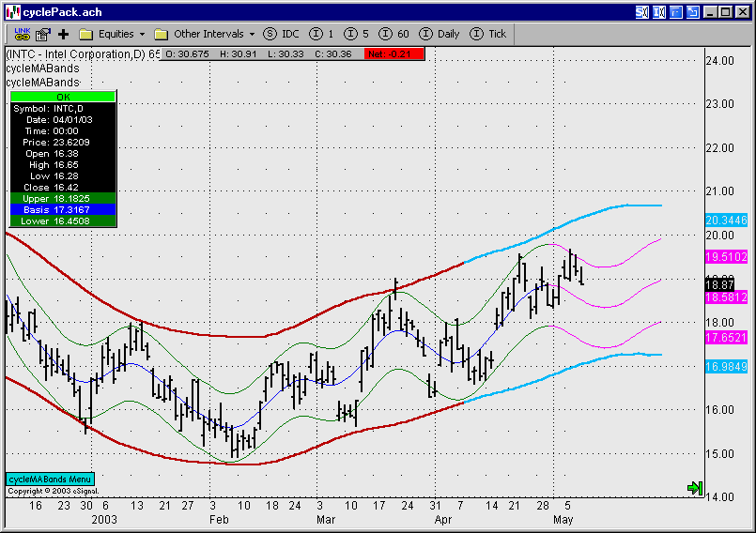Click the 16.9849 cyan price label
756x533 pixels.
[x=726, y=367]
